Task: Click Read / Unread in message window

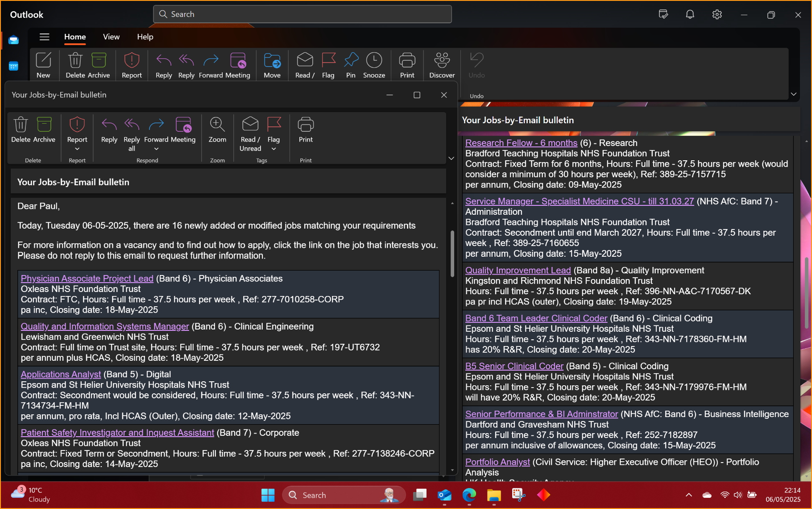Action: 250,134
